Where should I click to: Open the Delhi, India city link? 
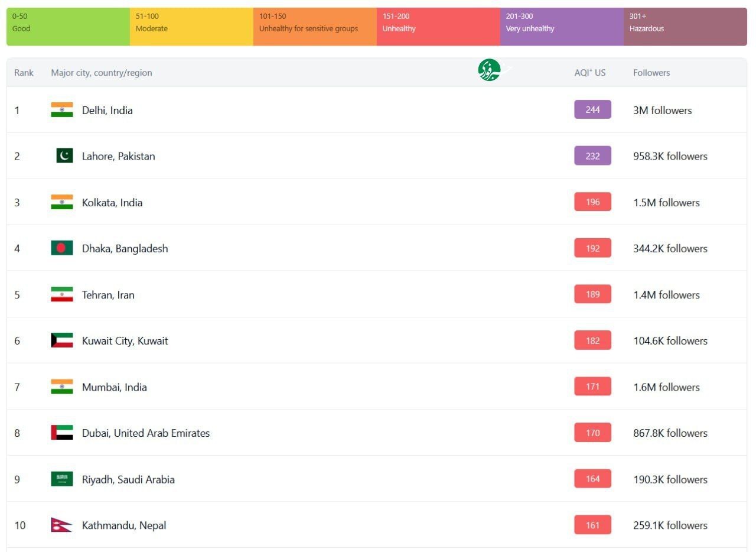(107, 111)
